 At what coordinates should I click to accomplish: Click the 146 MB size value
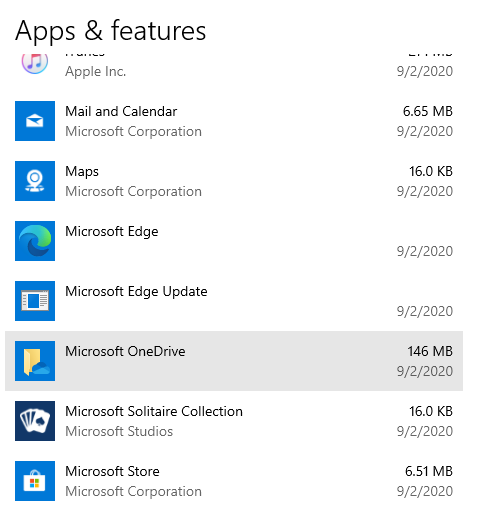click(x=430, y=351)
